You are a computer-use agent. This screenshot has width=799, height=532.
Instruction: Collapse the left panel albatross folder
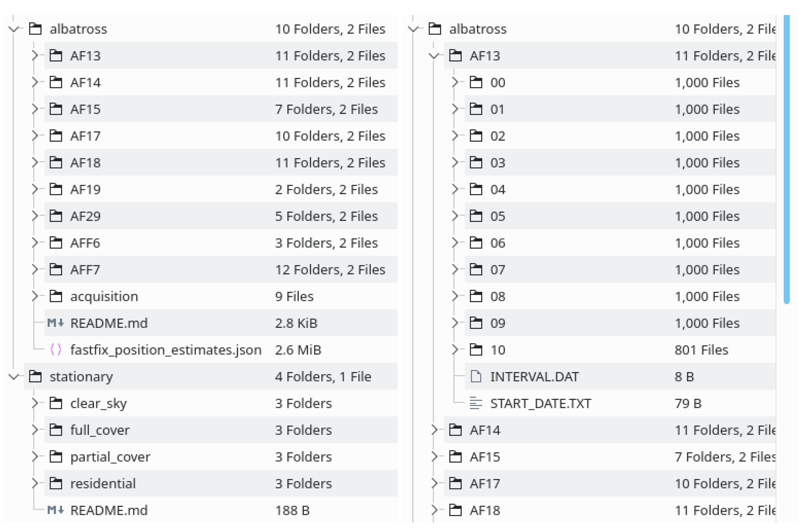pos(14,29)
